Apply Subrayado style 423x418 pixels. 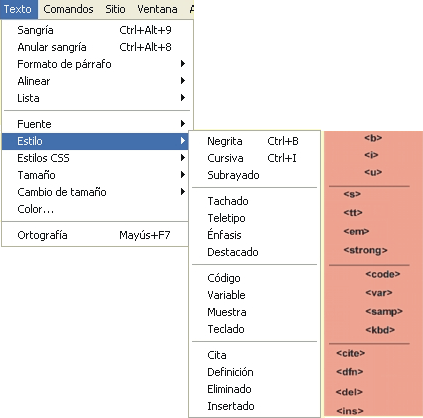pos(254,175)
